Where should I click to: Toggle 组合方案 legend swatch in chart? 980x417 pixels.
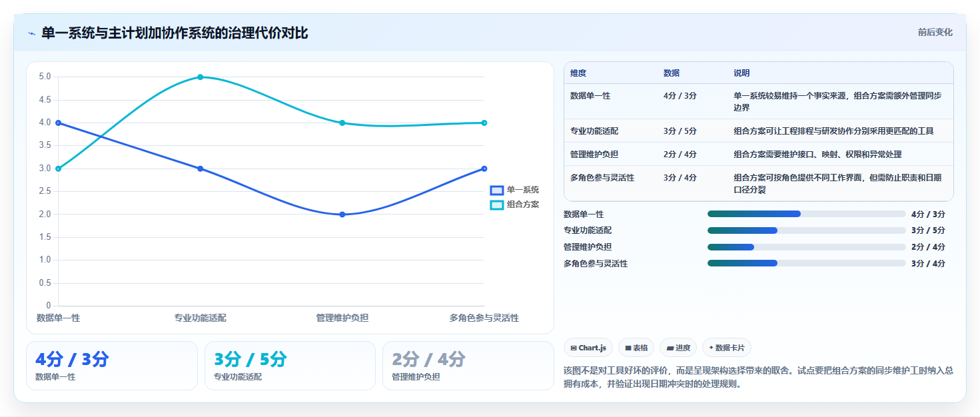point(496,205)
